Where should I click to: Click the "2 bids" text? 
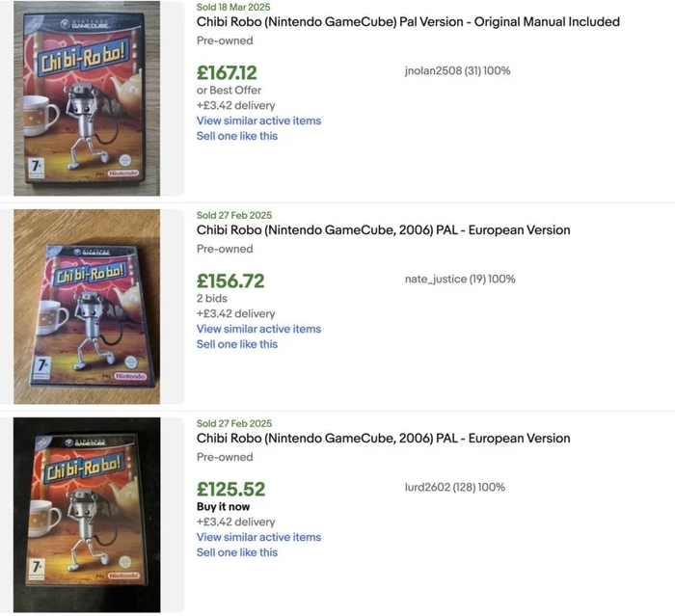212,299
